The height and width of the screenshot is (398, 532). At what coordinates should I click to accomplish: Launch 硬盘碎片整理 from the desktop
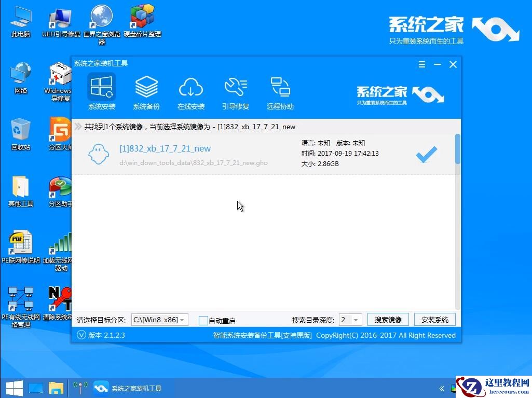pos(143,16)
